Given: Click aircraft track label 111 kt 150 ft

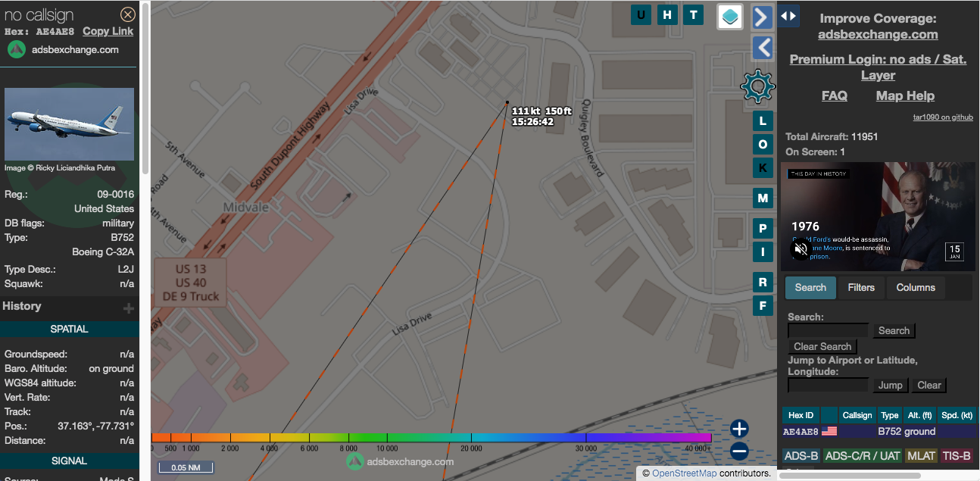Looking at the screenshot, I should [x=541, y=117].
